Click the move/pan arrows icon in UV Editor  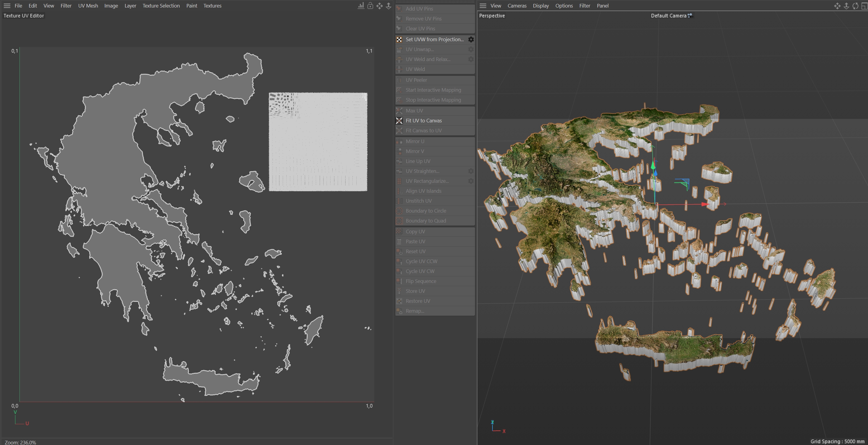click(x=379, y=6)
